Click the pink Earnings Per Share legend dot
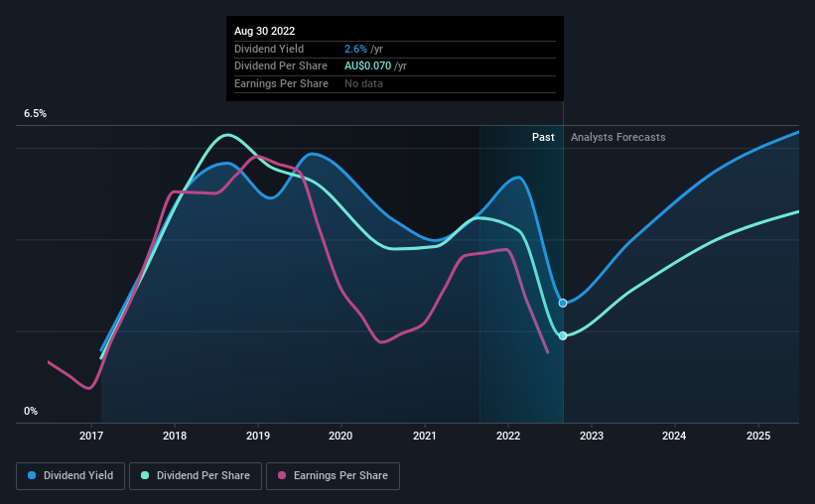 [282, 475]
